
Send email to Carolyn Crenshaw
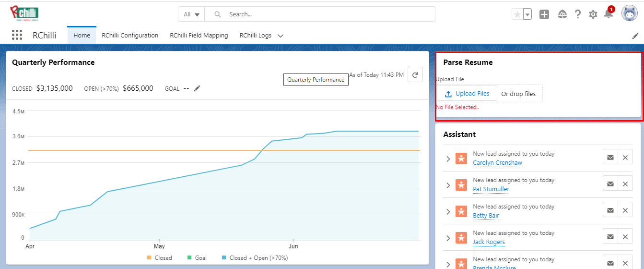(x=610, y=157)
